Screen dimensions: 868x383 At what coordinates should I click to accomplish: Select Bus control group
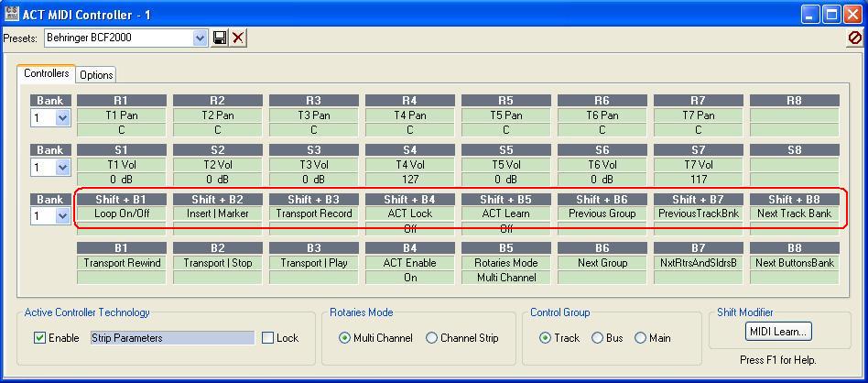point(597,337)
